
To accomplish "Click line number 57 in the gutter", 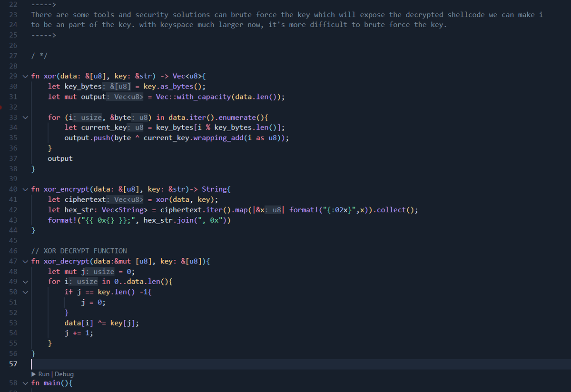I will [13, 364].
